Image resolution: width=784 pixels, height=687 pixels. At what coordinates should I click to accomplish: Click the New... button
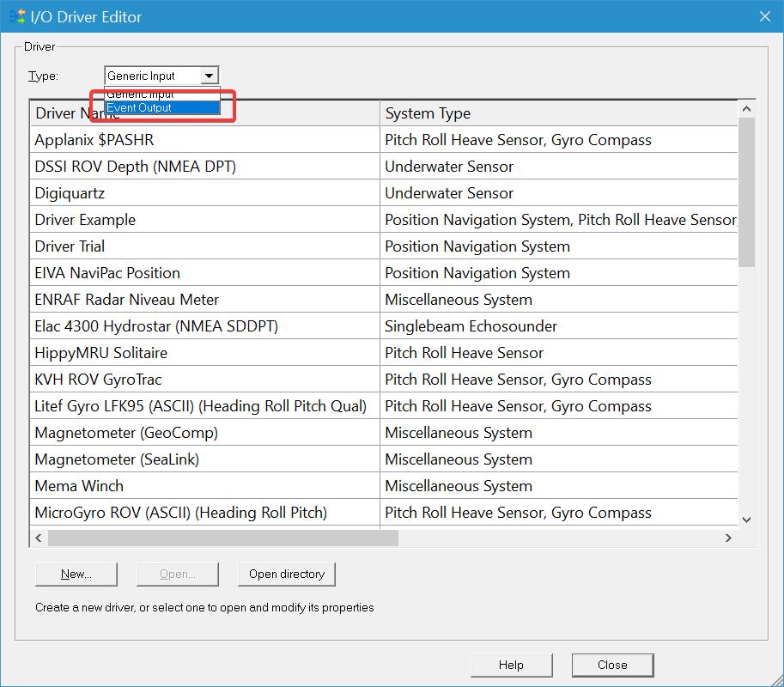coord(76,574)
